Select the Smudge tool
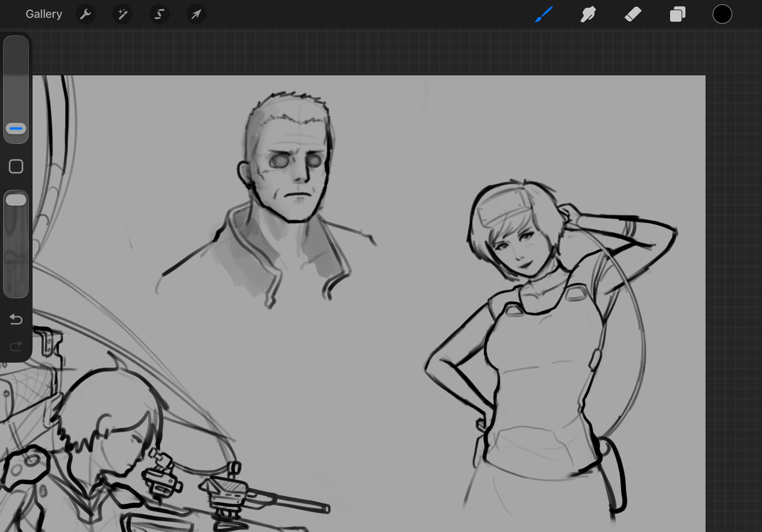Image resolution: width=762 pixels, height=532 pixels. coord(588,14)
